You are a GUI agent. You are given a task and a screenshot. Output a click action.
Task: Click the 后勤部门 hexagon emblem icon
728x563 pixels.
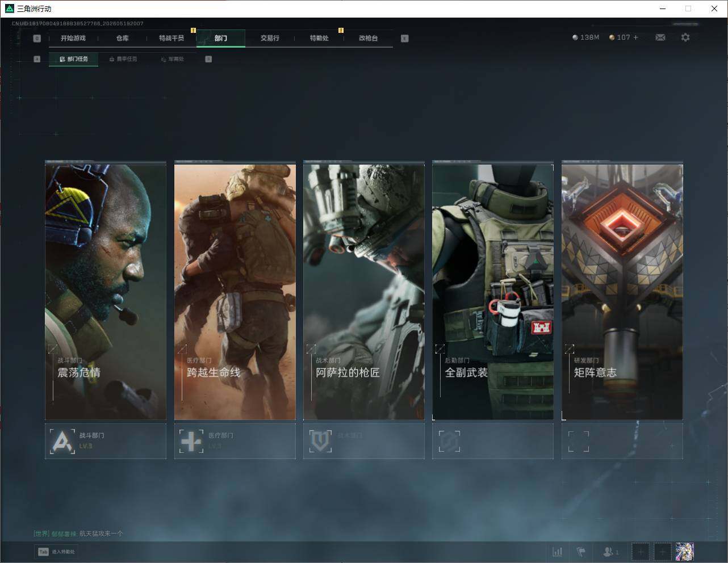449,441
